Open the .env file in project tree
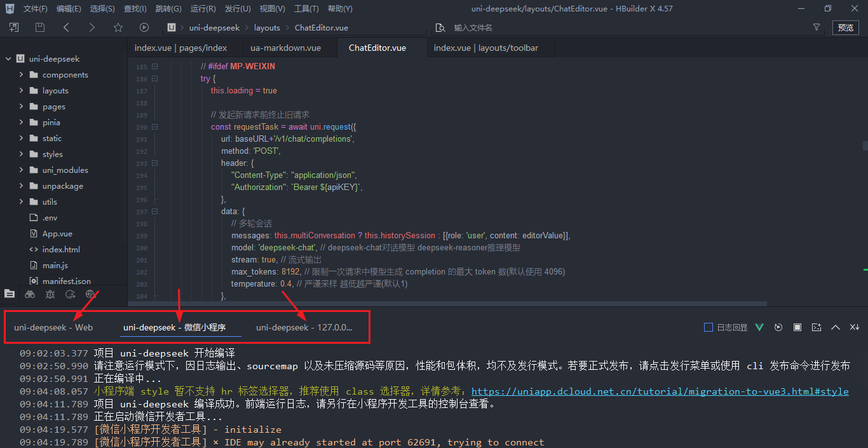 point(50,217)
